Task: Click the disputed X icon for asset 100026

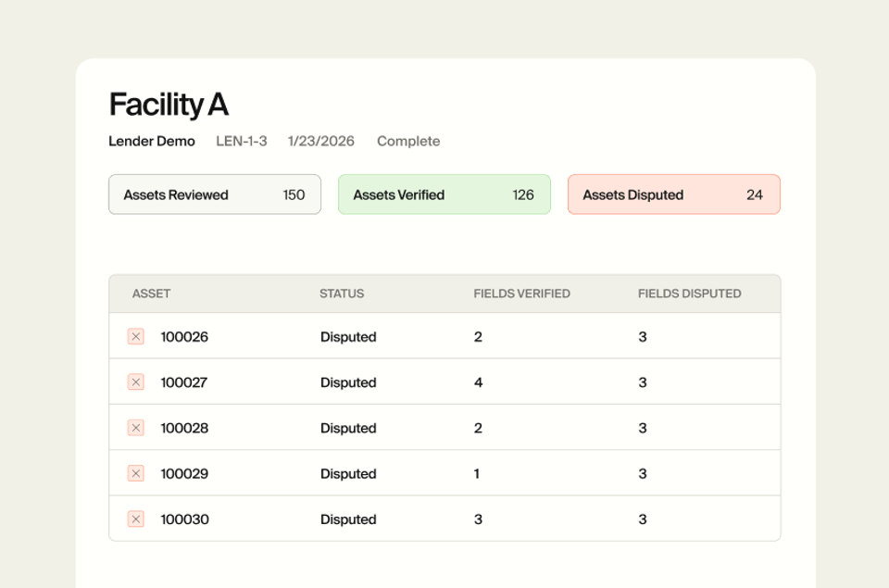Action: point(135,336)
